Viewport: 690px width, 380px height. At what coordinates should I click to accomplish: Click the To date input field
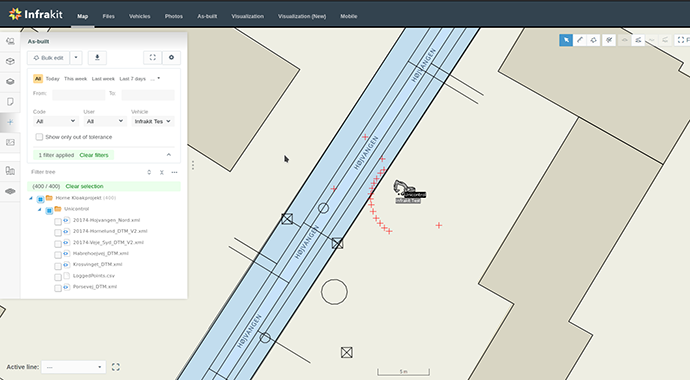148,95
